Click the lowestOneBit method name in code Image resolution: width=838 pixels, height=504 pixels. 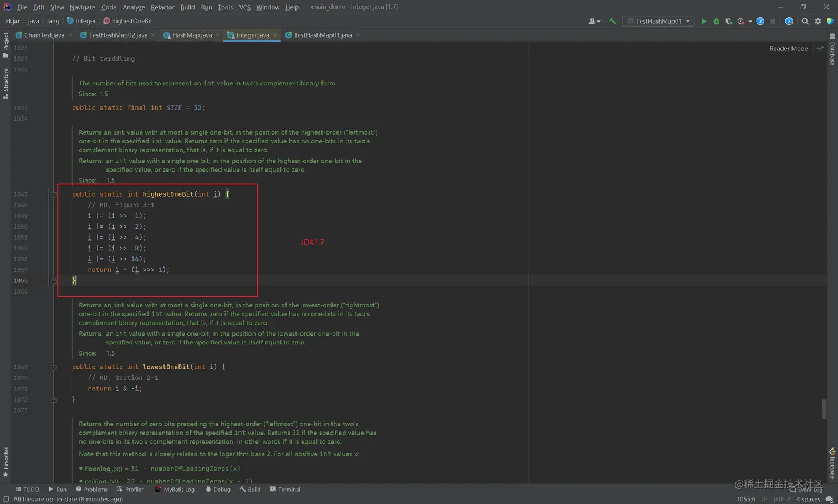166,367
